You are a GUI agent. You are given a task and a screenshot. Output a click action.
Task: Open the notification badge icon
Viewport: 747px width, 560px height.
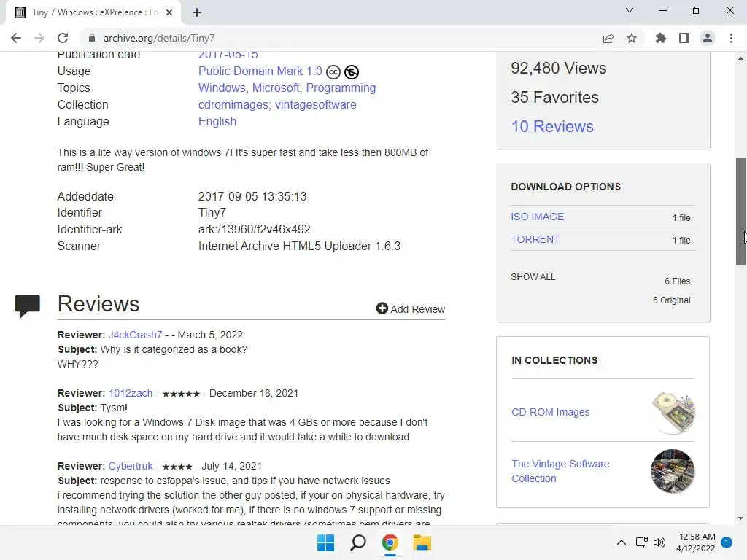pos(727,542)
